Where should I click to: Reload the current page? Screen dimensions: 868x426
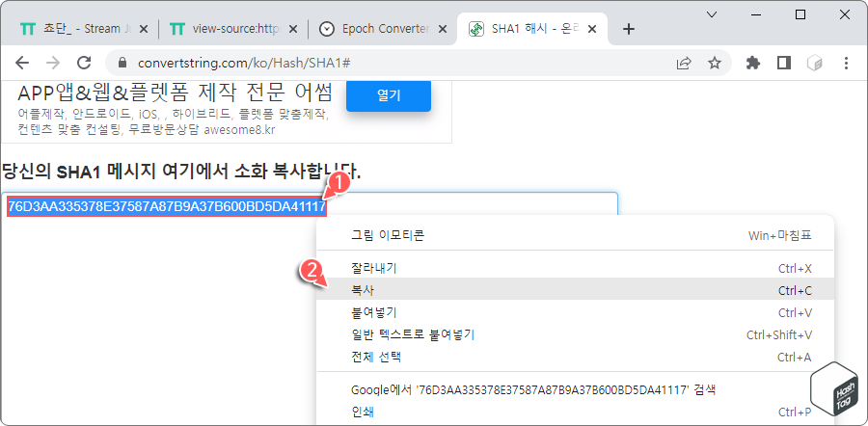[84, 63]
